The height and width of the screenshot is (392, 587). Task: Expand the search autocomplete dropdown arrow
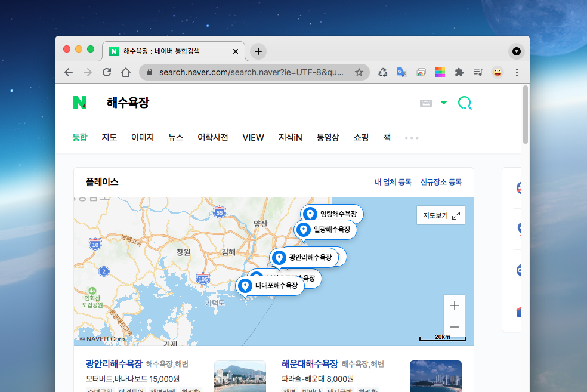(444, 103)
